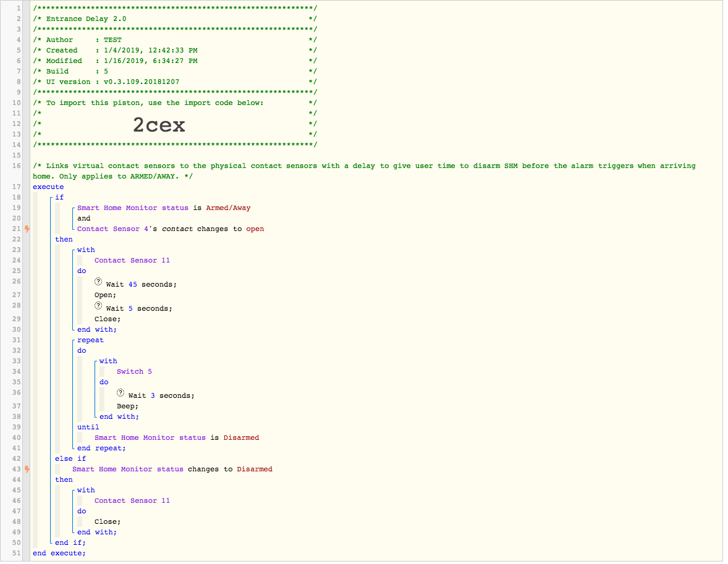Click the 'do' keyword on line 25
728x564 pixels.
(82, 271)
